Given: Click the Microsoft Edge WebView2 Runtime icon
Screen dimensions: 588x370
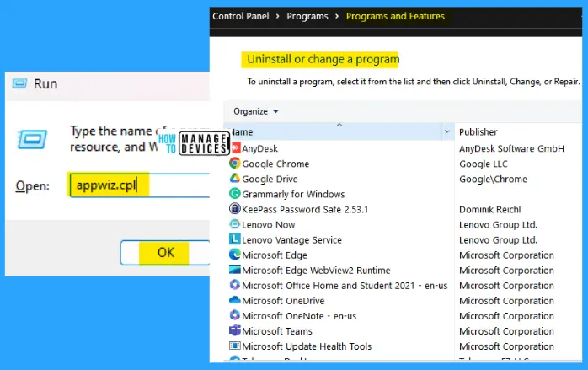Looking at the screenshot, I should [235, 270].
